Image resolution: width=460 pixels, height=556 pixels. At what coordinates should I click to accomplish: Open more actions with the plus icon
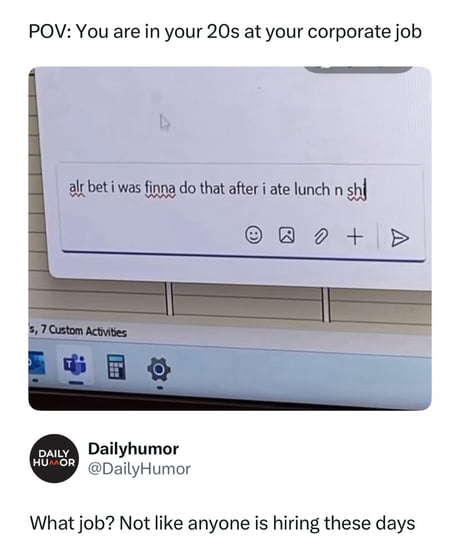click(355, 237)
